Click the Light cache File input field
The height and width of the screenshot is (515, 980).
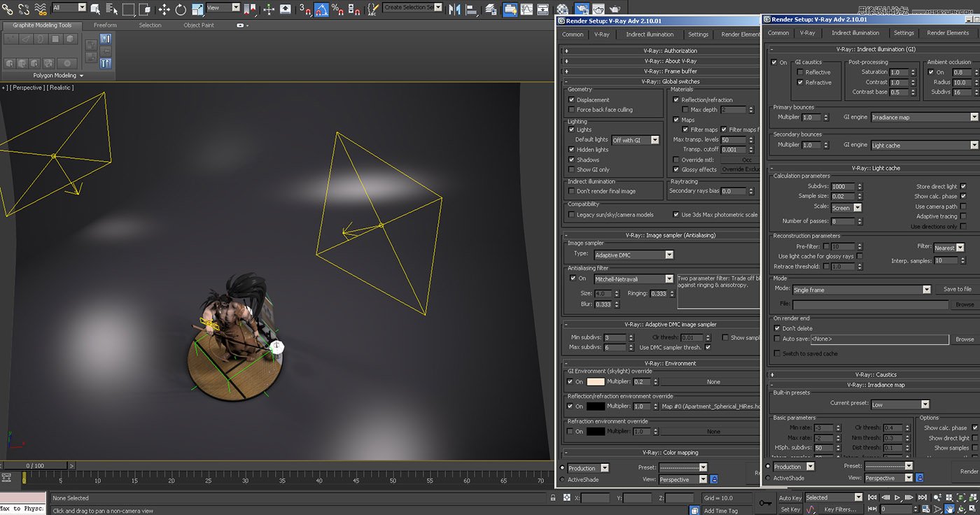pyautogui.click(x=871, y=304)
